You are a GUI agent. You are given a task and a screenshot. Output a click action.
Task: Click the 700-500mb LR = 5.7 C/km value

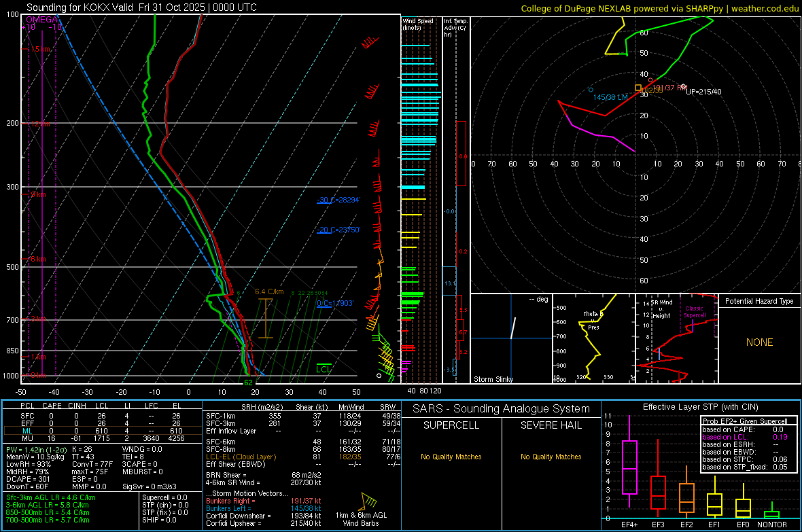48,520
